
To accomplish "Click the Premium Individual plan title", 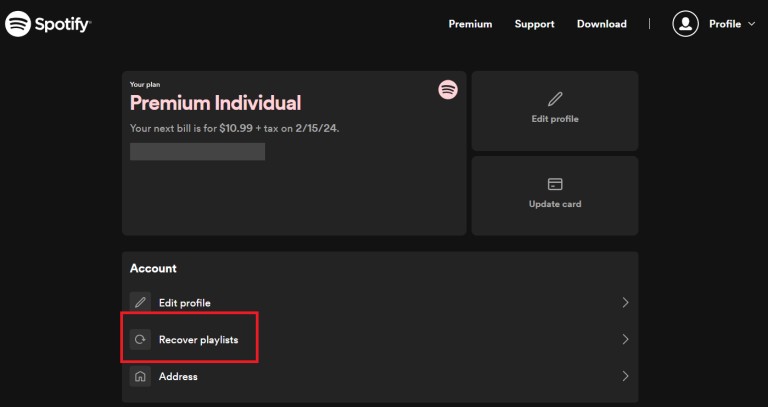I will [215, 103].
